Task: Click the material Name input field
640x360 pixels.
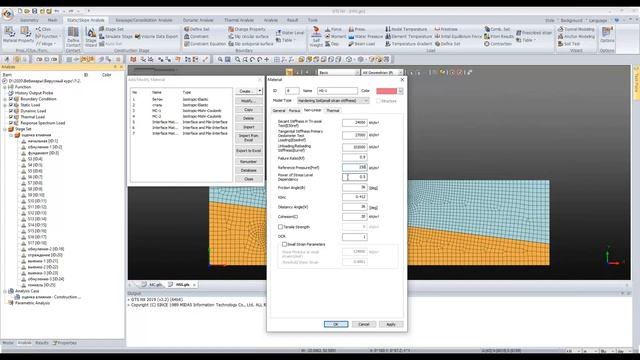Action: 337,91
